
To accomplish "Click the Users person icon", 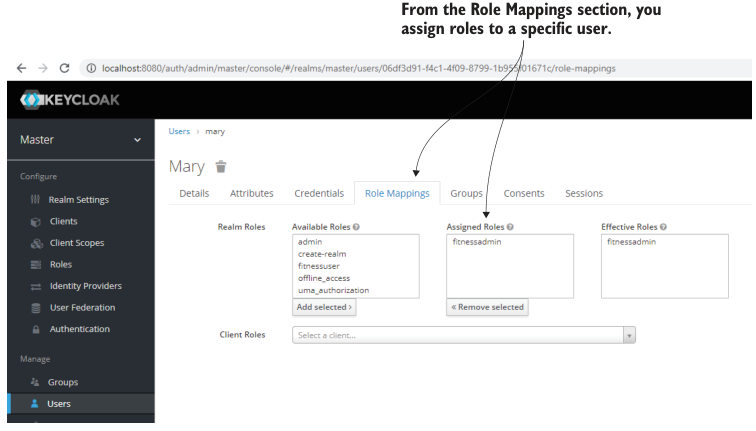I will (34, 404).
